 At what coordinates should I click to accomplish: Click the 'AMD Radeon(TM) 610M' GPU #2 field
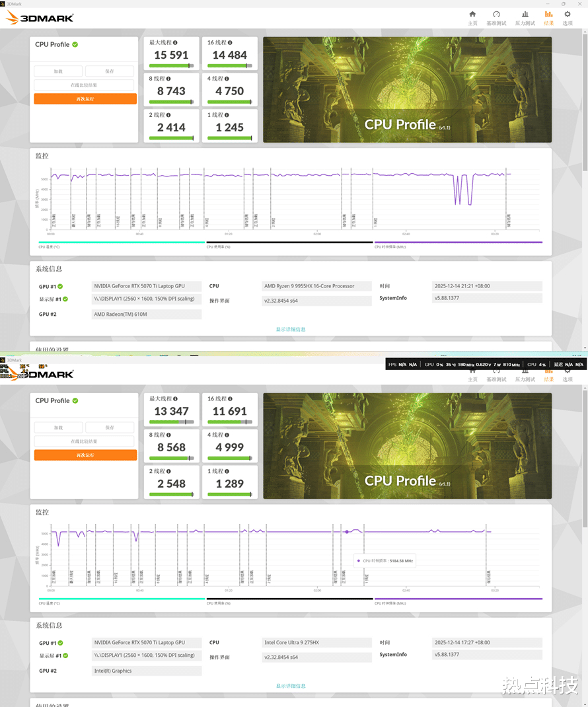tap(147, 315)
